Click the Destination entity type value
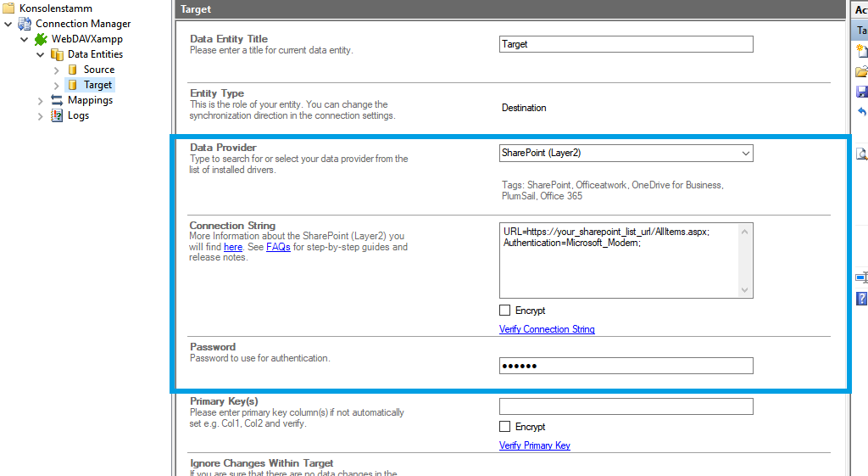 click(x=524, y=108)
